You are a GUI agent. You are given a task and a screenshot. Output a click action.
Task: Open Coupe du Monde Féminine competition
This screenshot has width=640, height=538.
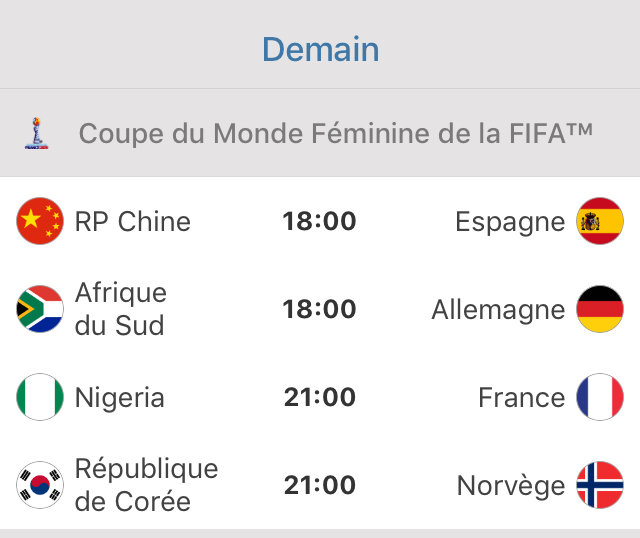[336, 133]
